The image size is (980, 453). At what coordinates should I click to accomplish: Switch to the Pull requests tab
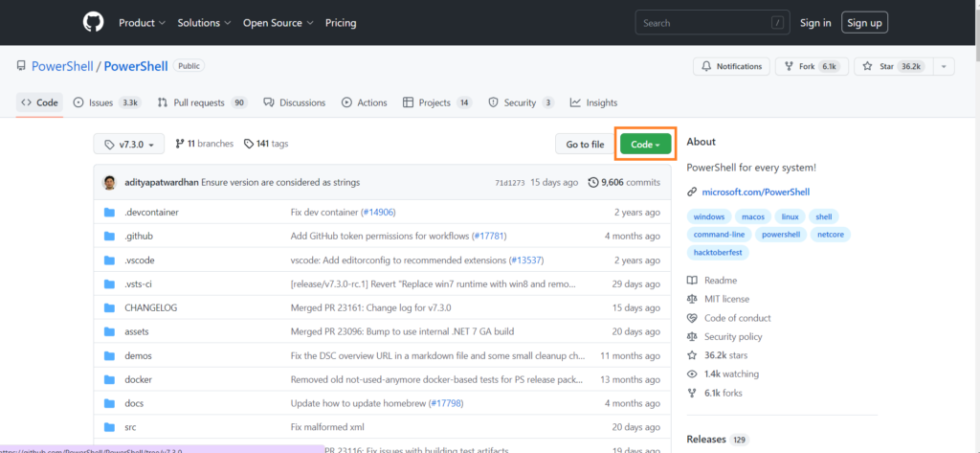coord(203,102)
